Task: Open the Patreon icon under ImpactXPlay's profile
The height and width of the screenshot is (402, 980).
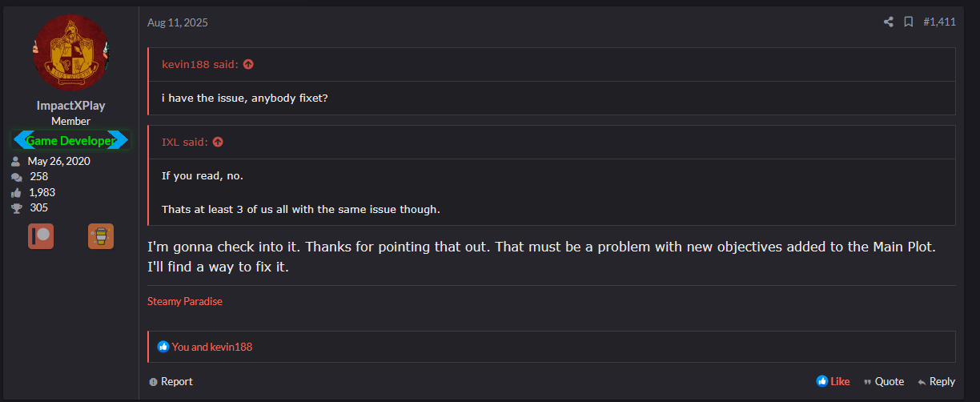Action: tap(41, 236)
